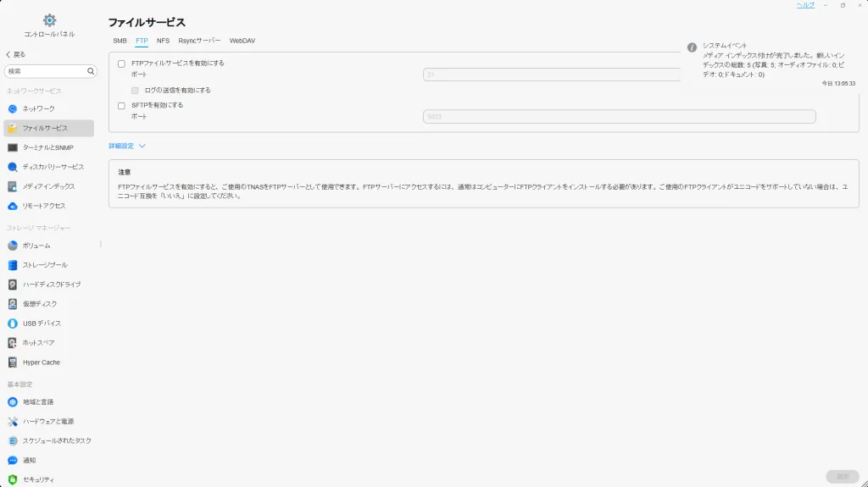Open セキュリティ shield icon
The width and height of the screenshot is (868, 487).
click(12, 480)
